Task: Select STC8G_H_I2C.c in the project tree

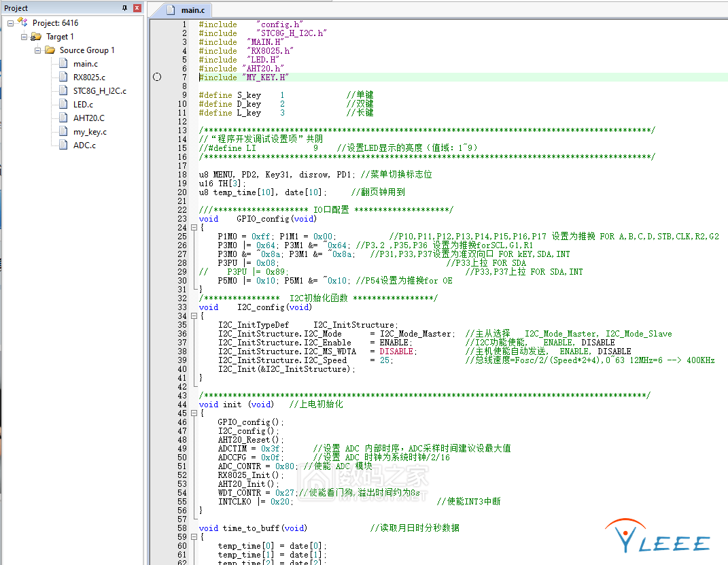Action: click(x=100, y=90)
